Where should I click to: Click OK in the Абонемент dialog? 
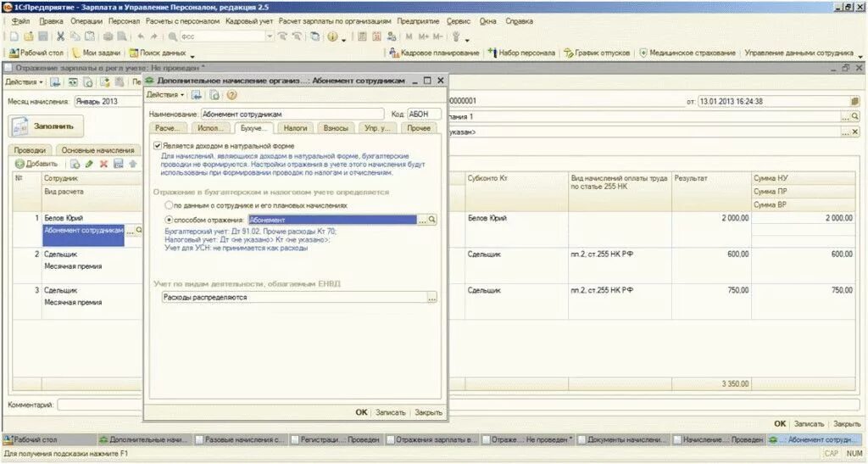361,412
